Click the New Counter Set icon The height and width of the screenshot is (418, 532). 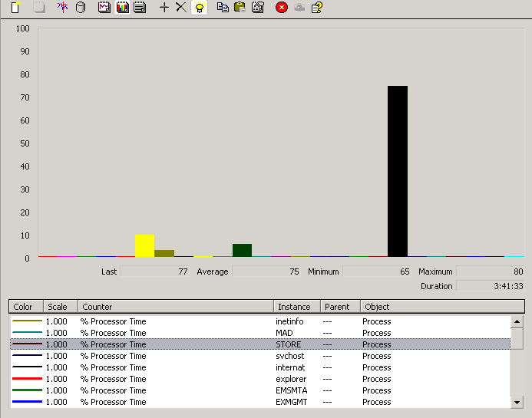(x=15, y=7)
